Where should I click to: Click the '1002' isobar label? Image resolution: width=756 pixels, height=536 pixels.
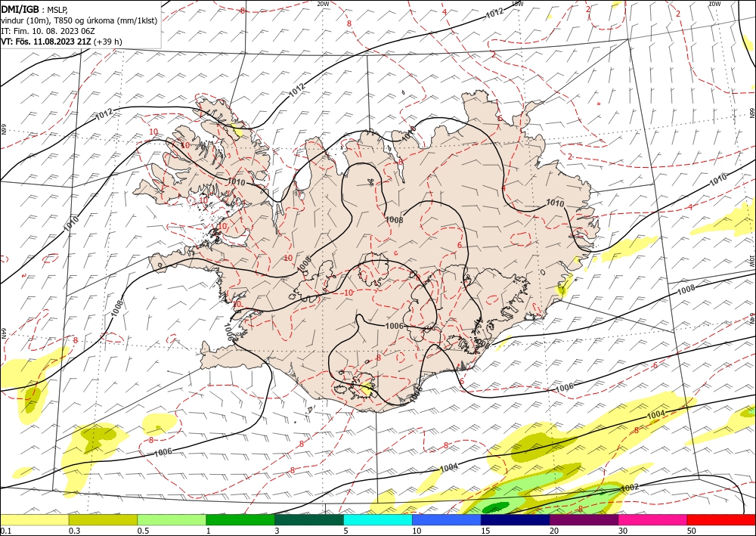point(629,488)
